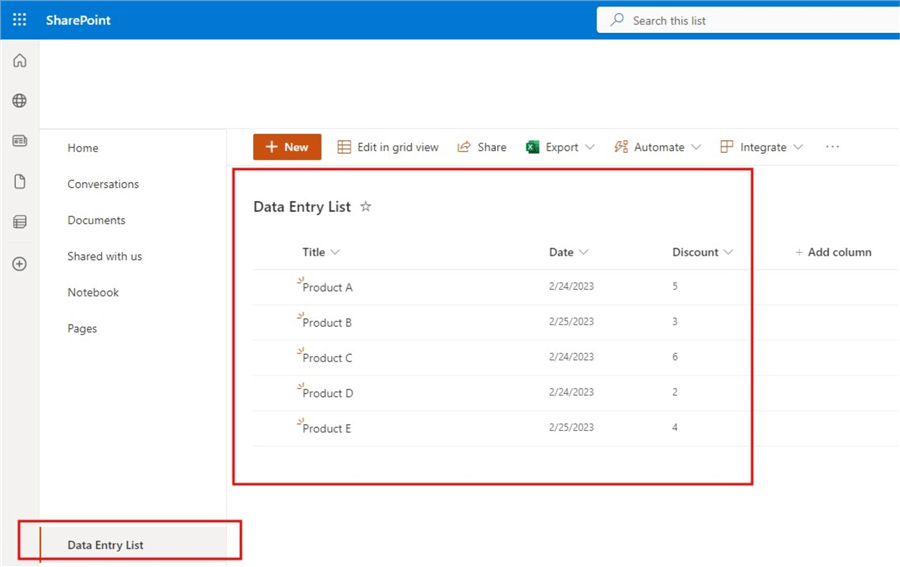Go to the Home icon in left rail
The height and width of the screenshot is (567, 900).
[20, 60]
